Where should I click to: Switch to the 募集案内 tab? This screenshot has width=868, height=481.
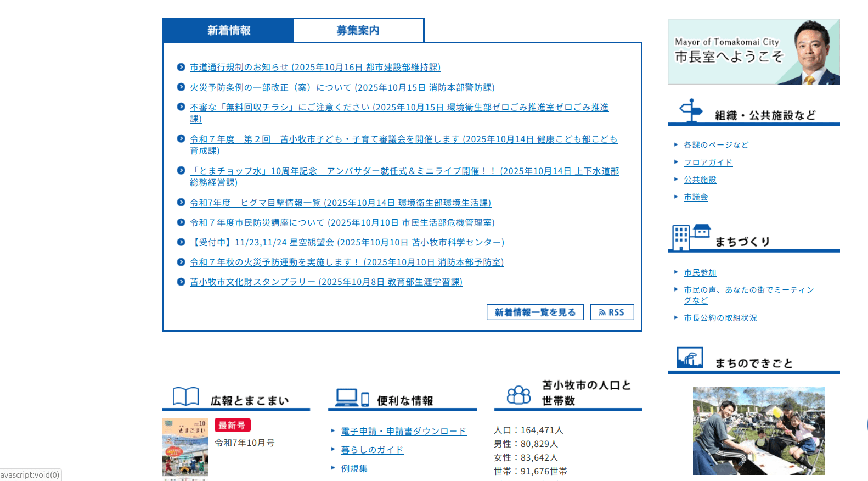(x=358, y=31)
